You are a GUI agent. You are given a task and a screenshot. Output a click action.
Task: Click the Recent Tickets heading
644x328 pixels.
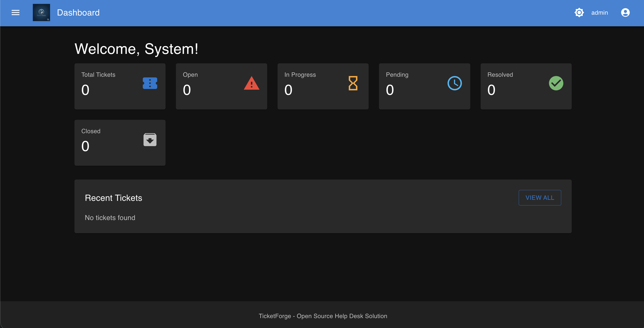click(x=113, y=198)
